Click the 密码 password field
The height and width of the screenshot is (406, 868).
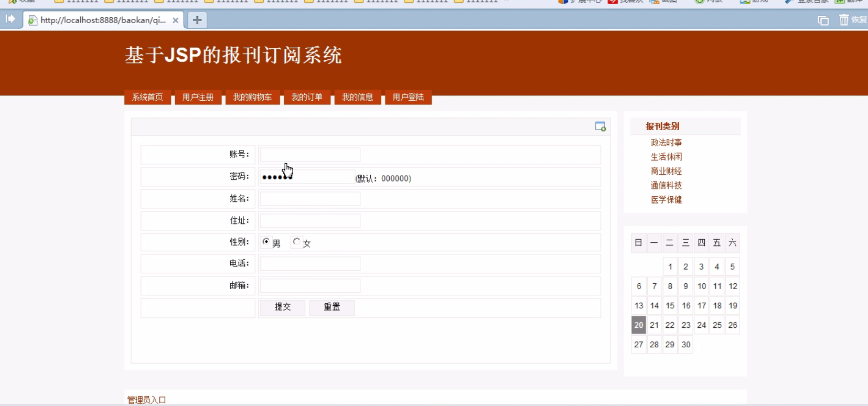(x=307, y=177)
